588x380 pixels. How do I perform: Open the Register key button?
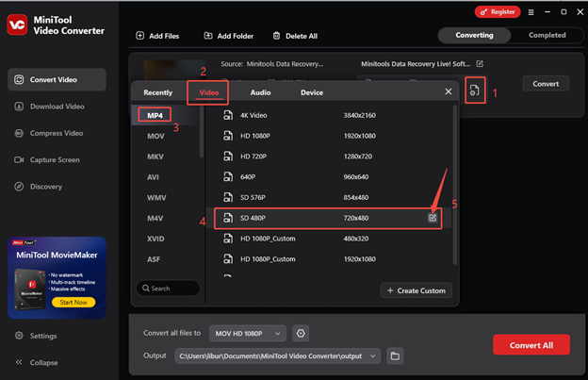click(x=498, y=12)
